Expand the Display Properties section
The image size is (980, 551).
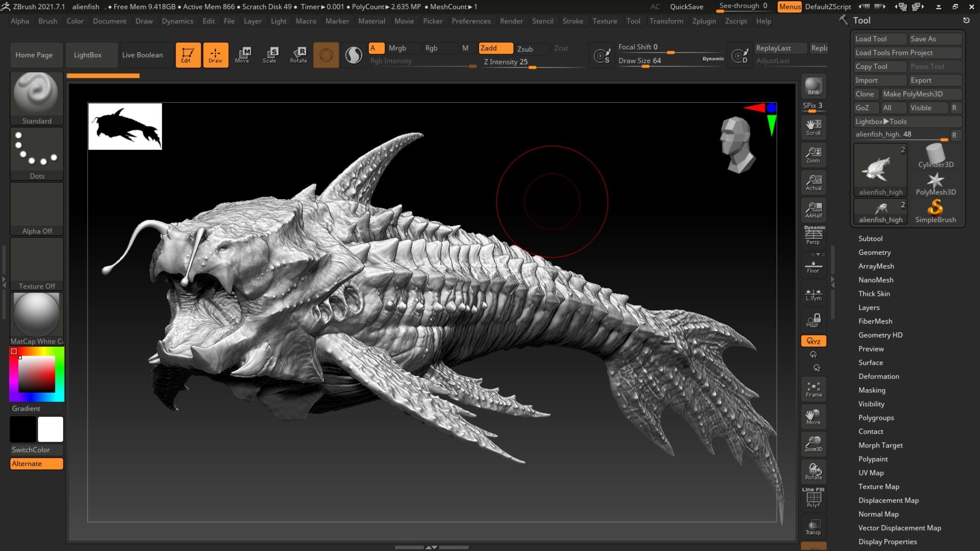coord(887,541)
